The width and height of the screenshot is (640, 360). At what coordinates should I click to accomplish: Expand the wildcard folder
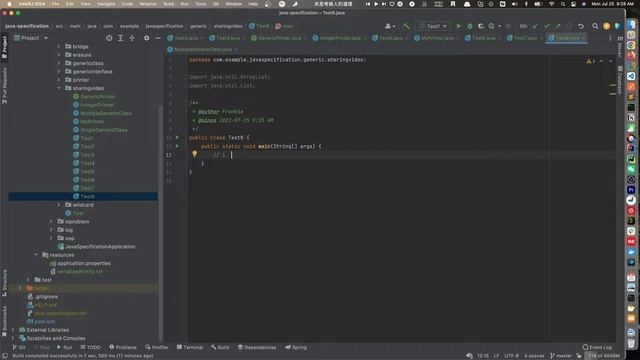59,204
